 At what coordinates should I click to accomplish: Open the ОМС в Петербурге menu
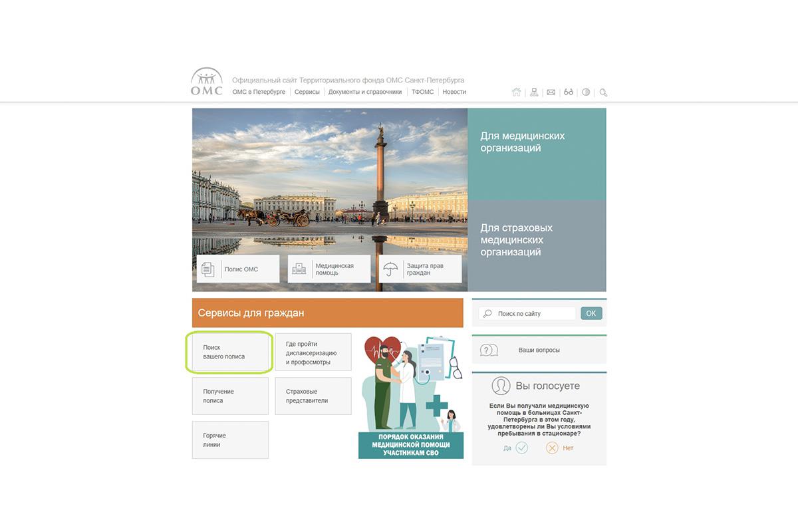[x=259, y=92]
